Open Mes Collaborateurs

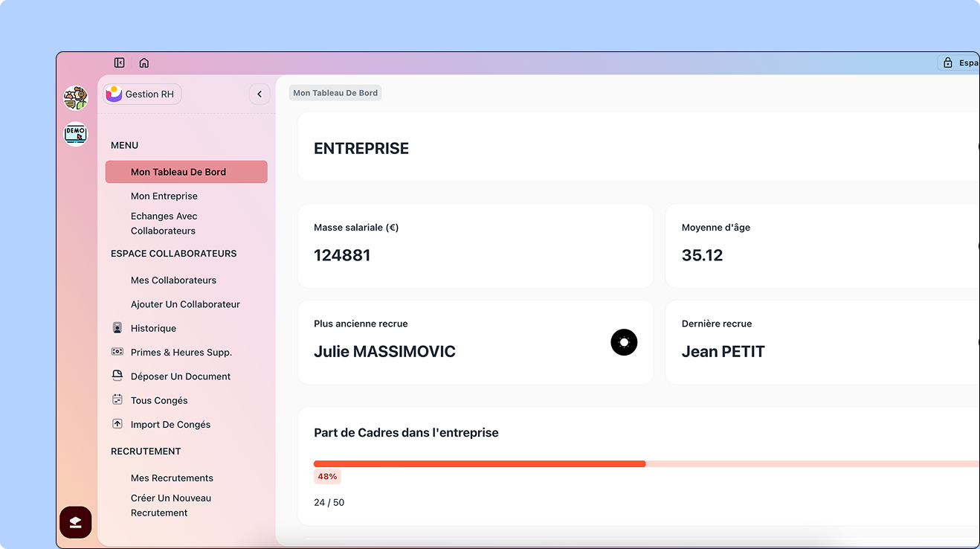click(x=173, y=280)
